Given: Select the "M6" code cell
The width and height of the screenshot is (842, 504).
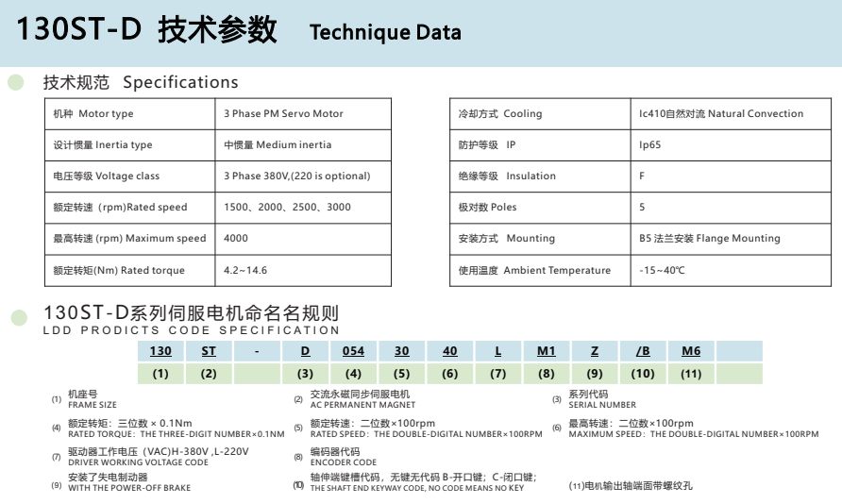Looking at the screenshot, I should point(691,351).
